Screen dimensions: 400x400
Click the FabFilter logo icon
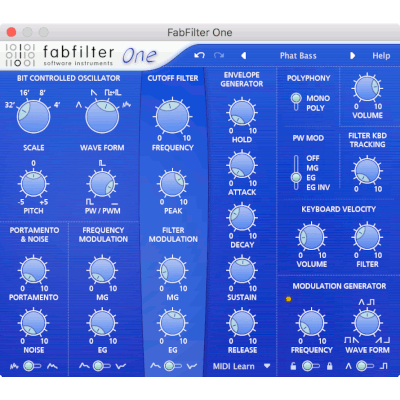point(20,55)
